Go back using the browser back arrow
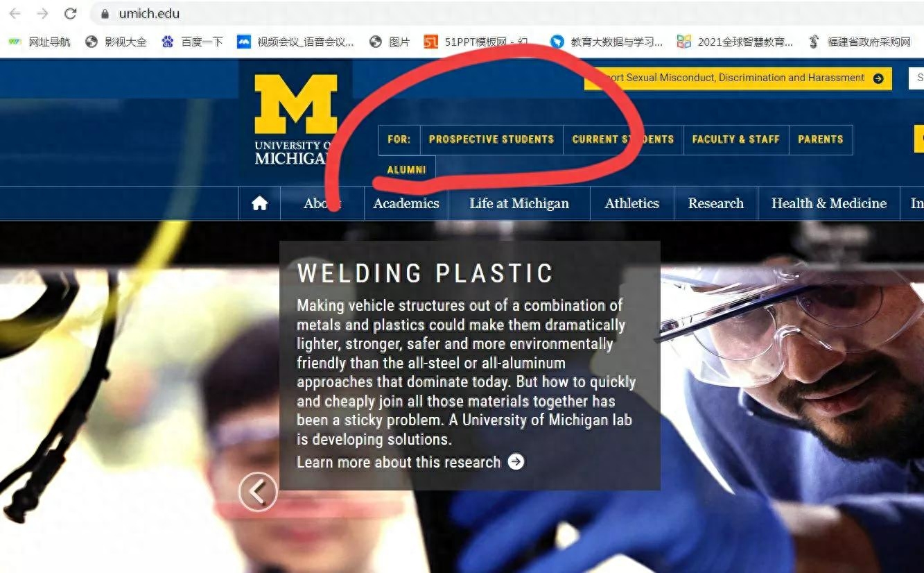The image size is (924, 573). (15, 14)
